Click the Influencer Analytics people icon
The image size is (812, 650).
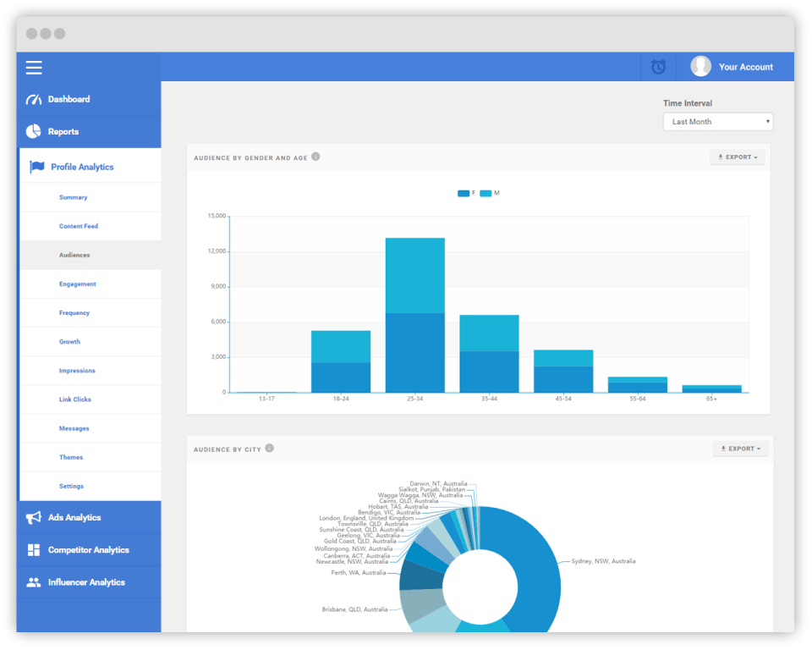34,582
